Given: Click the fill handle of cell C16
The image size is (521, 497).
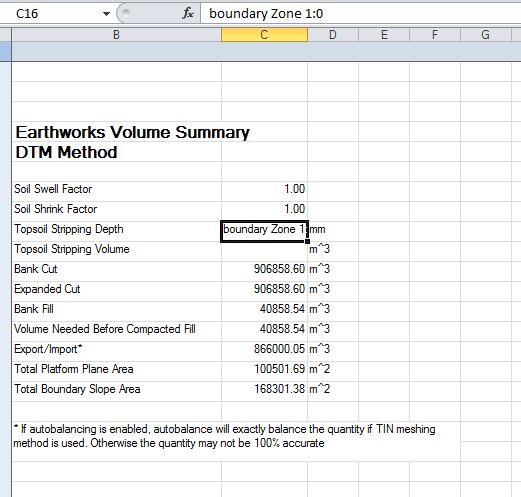Looking at the screenshot, I should click(307, 241).
